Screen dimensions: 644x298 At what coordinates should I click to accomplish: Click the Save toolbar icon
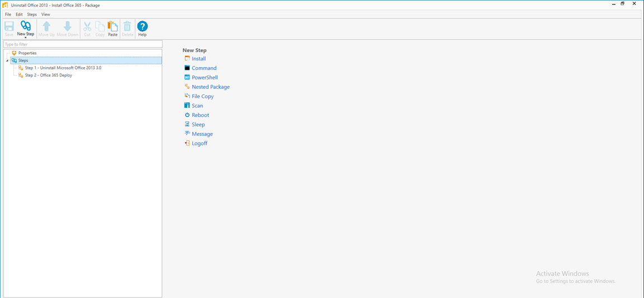point(8,26)
